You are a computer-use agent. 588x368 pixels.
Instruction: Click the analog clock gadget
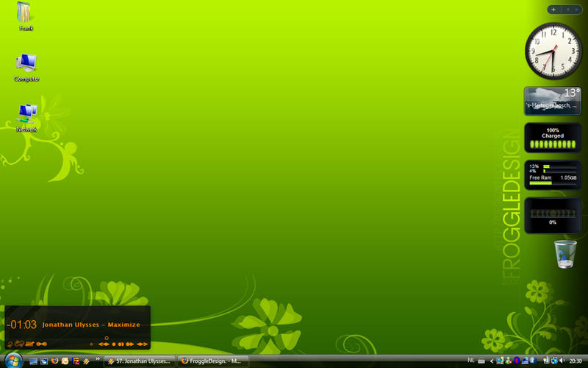(553, 51)
